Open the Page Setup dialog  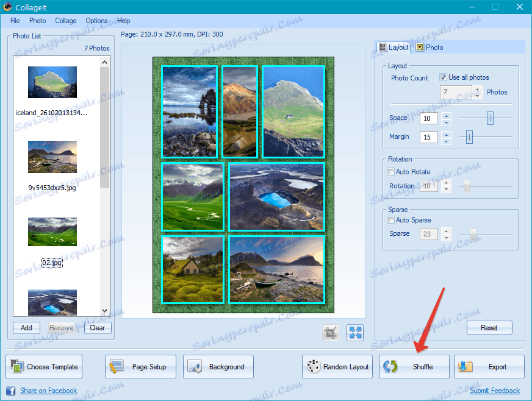[x=140, y=366]
